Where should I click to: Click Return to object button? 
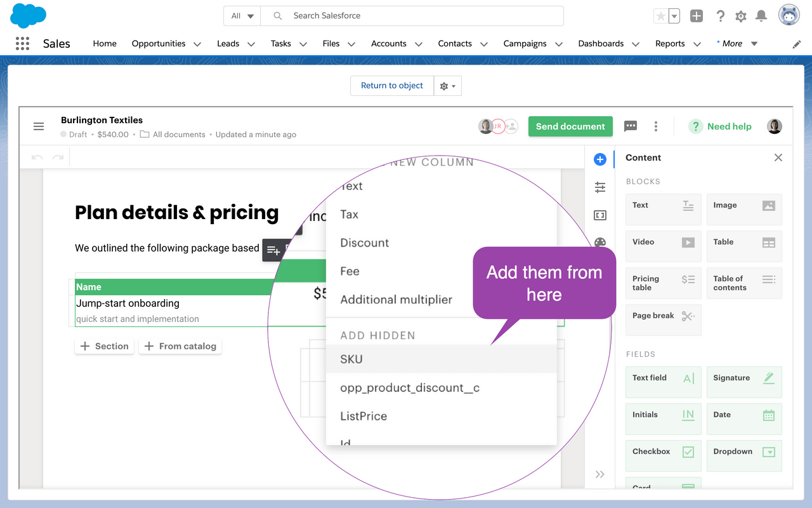[x=392, y=86]
